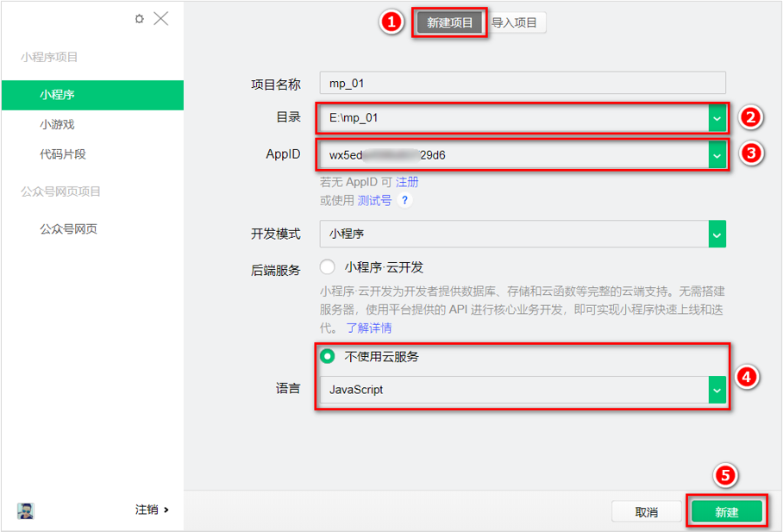Switch to the 导入项目 tab
This screenshot has width=783, height=532.
[514, 22]
